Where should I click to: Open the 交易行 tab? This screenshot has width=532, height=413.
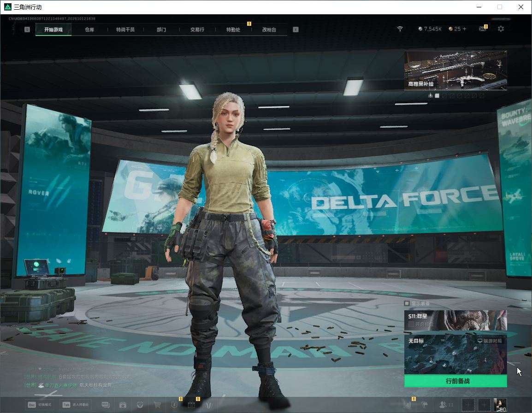point(197,29)
